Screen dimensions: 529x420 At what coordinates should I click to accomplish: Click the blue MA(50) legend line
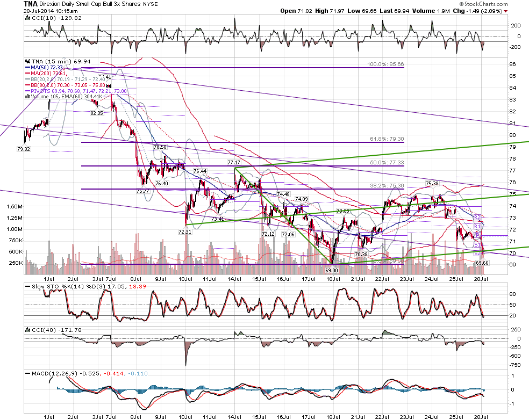pyautogui.click(x=27, y=68)
